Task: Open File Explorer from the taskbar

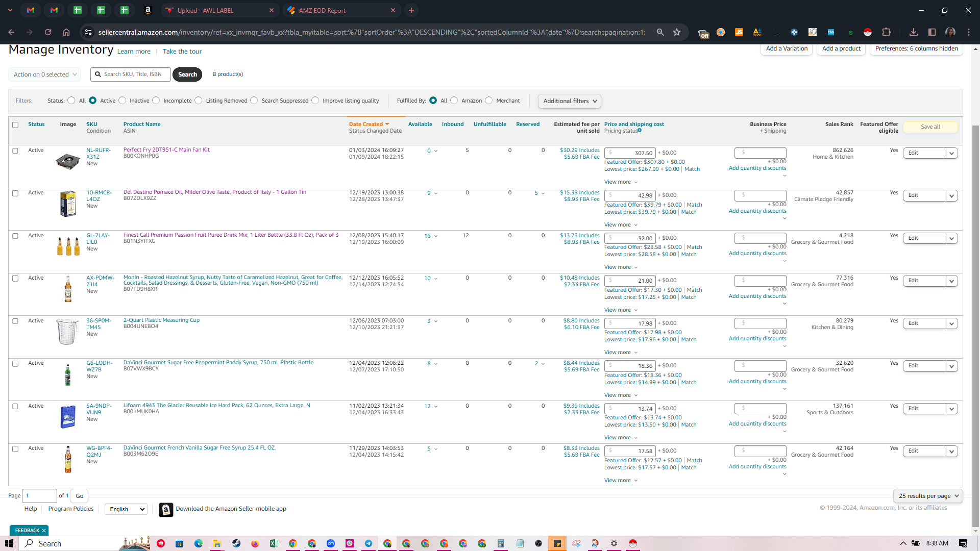Action: (217, 543)
